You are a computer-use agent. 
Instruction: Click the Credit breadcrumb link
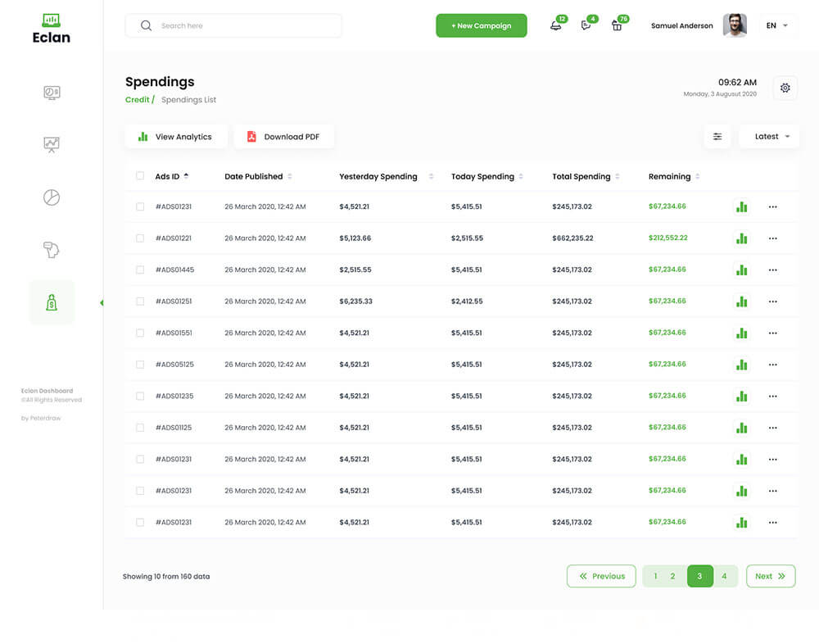[x=137, y=100]
